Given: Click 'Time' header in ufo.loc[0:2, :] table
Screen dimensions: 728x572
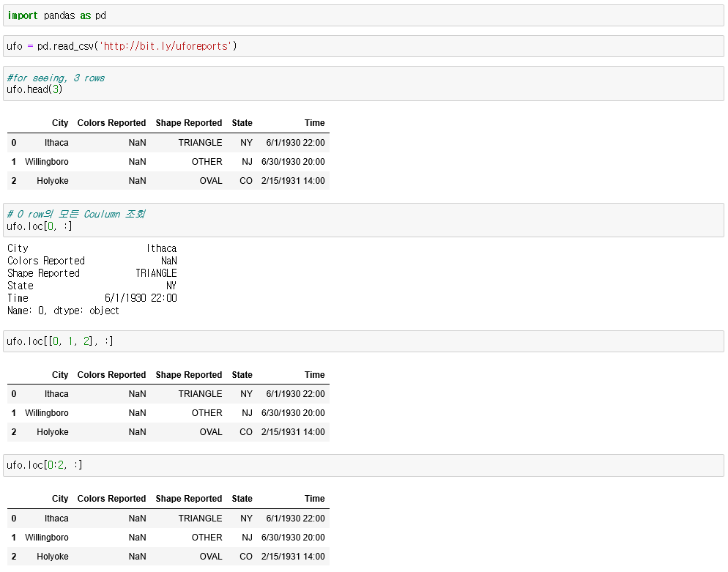Looking at the screenshot, I should 314,499.
